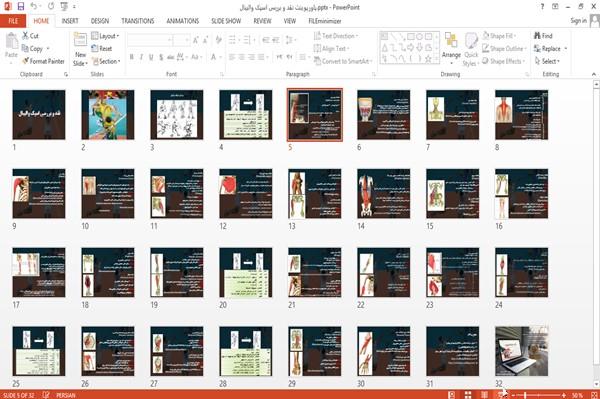Open the FILE menu tab
The height and width of the screenshot is (399, 600).
(13, 21)
